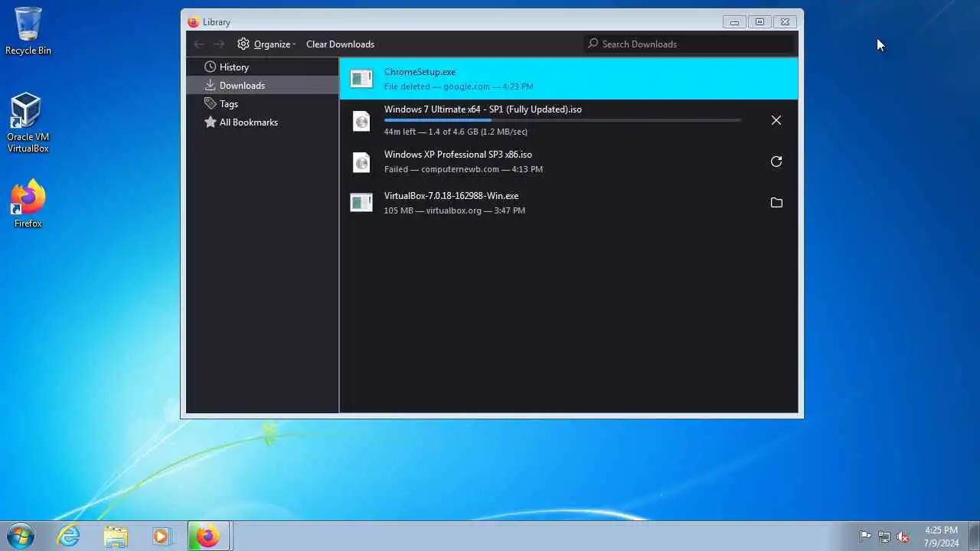This screenshot has height=551, width=980.
Task: Select 'VirtualBox-7.0.18-162988-Win.exe' name
Action: tap(451, 196)
